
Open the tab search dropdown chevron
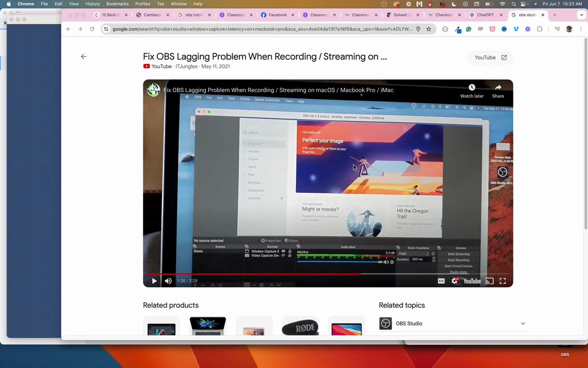pyautogui.click(x=581, y=15)
